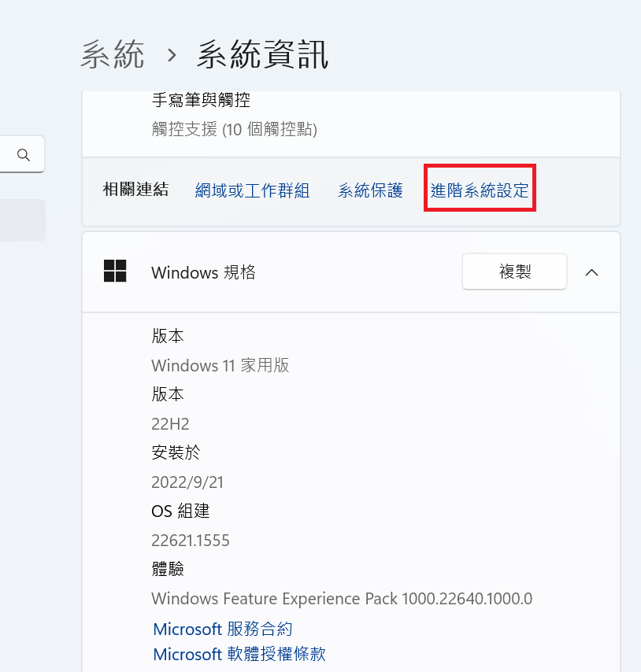Click the 手寫筆與觸控 label
The height and width of the screenshot is (672, 641).
click(x=201, y=100)
